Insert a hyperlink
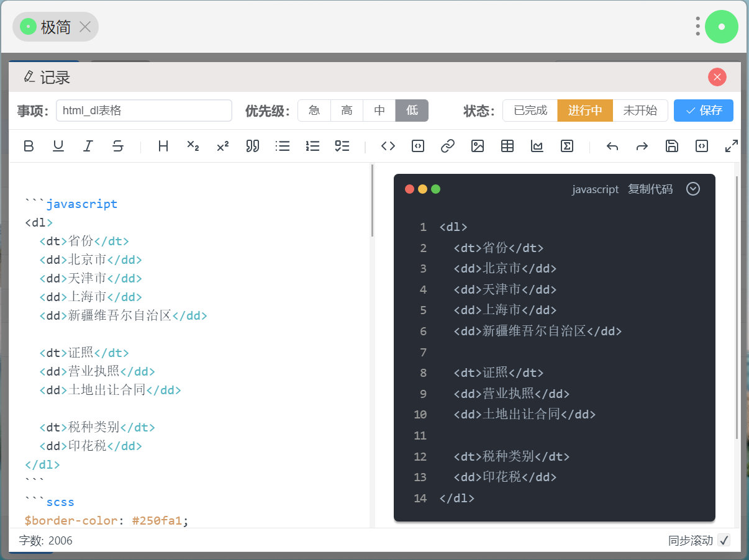Screen dimensions: 749x560 448,146
